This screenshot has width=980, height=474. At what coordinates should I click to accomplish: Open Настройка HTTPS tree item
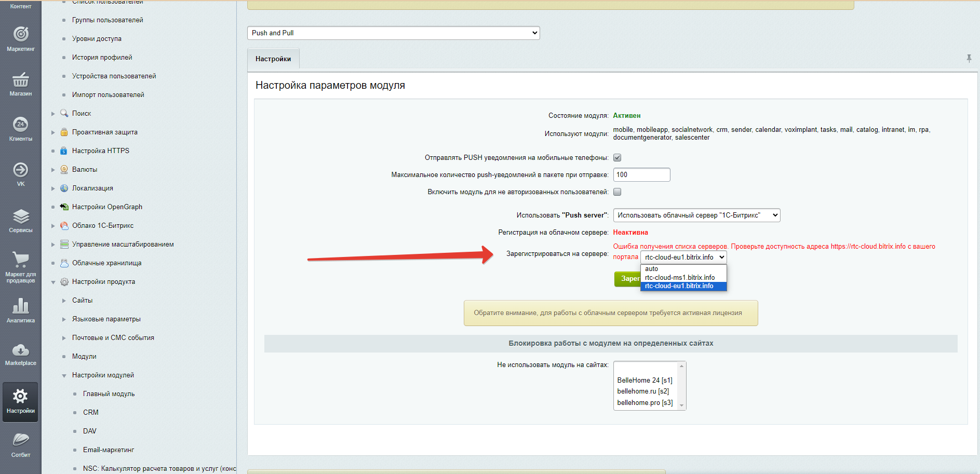click(x=101, y=151)
